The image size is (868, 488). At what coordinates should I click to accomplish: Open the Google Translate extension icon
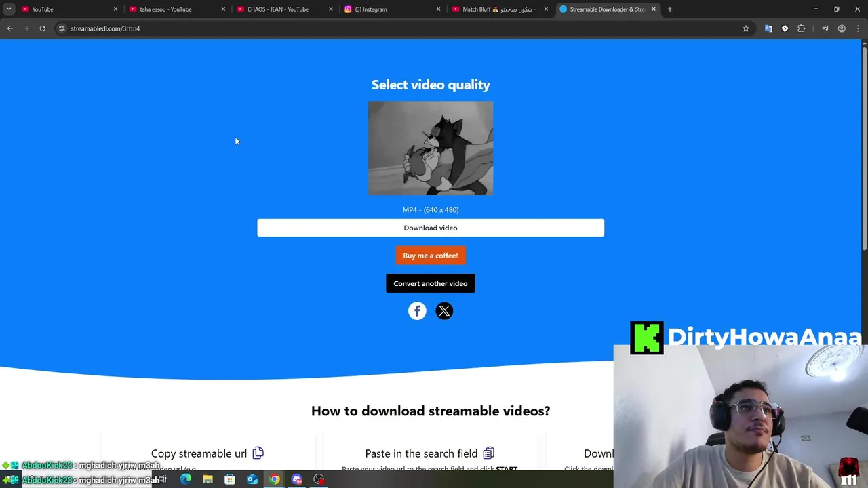768,28
